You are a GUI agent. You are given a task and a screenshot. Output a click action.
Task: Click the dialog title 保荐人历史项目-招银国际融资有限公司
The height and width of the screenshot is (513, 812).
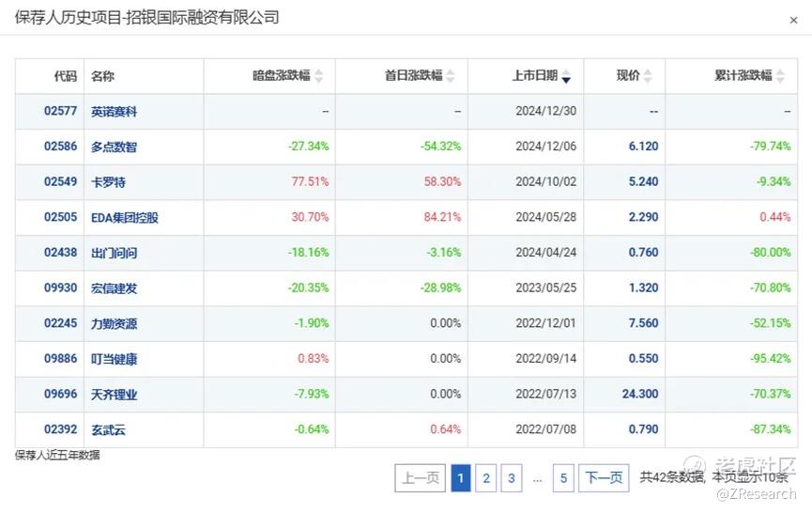146,18
